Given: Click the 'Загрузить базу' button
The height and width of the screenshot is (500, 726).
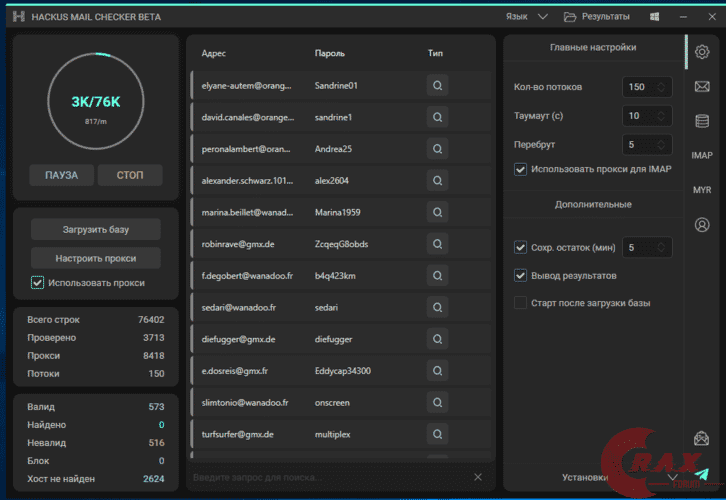Looking at the screenshot, I should coord(96,229).
